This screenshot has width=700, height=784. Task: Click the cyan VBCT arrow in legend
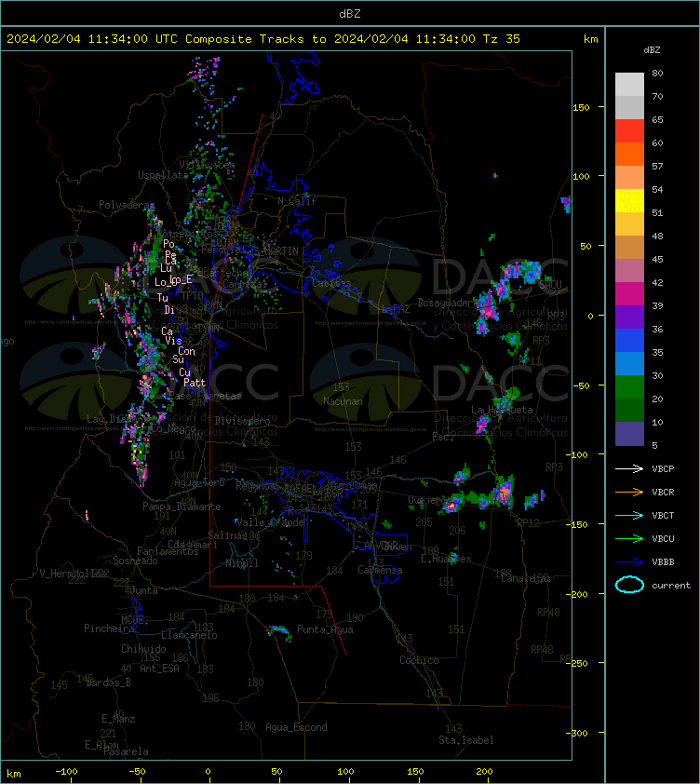[x=629, y=515]
